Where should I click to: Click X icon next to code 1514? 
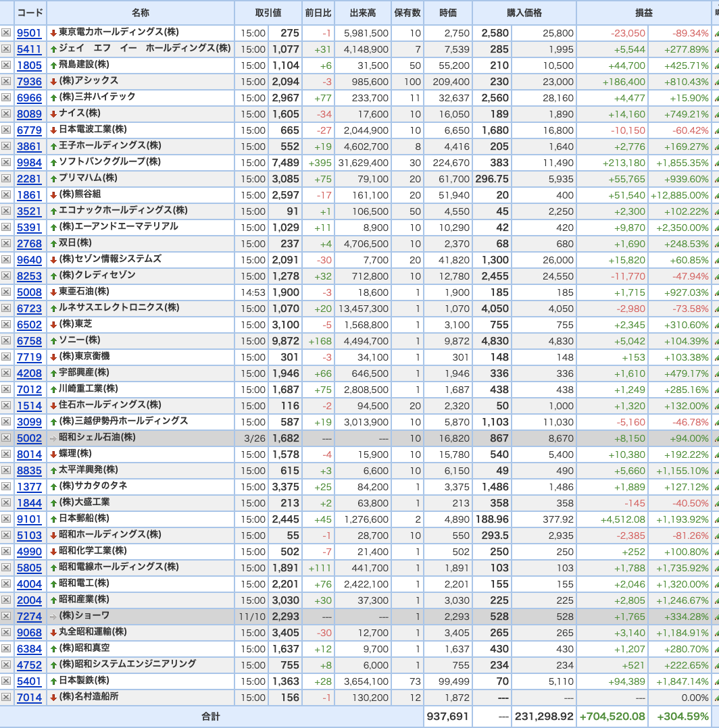click(5, 405)
